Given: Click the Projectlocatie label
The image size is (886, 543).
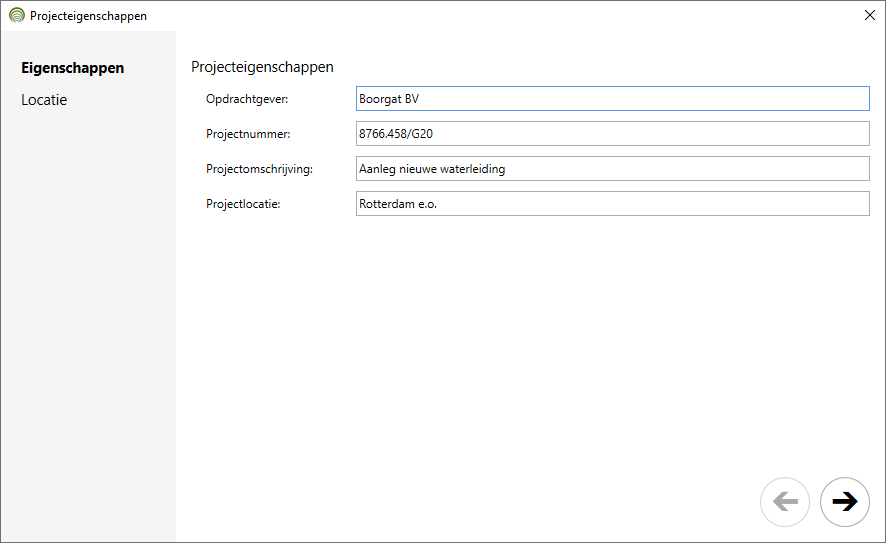Looking at the screenshot, I should (243, 204).
